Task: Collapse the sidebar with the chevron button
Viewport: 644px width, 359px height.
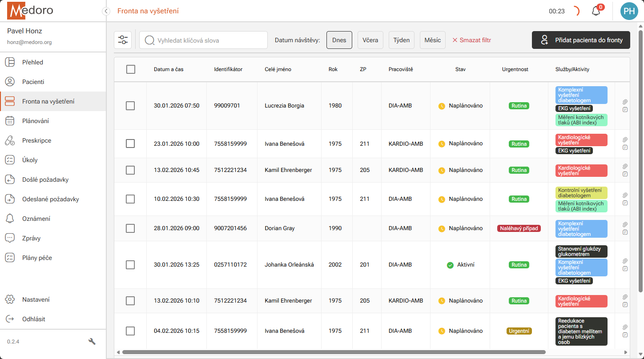Action: tap(106, 11)
